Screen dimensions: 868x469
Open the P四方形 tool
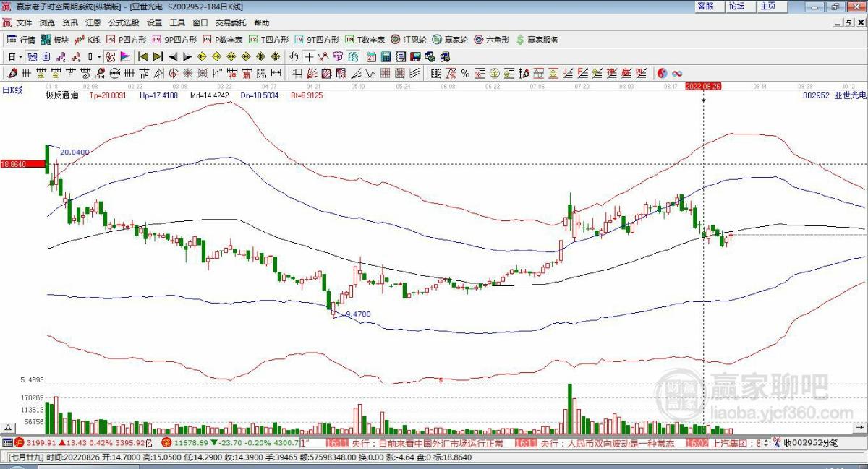point(126,39)
